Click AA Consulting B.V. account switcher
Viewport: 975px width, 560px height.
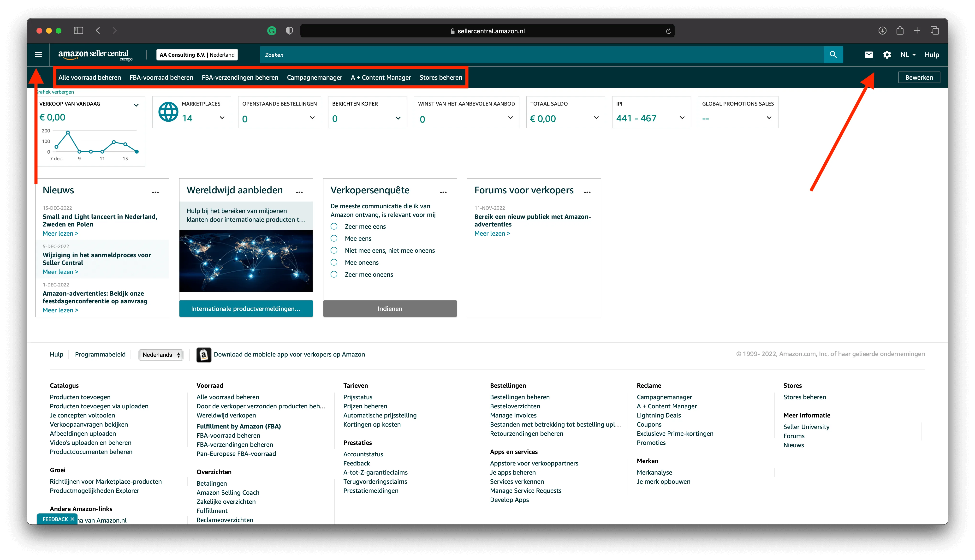click(x=197, y=55)
